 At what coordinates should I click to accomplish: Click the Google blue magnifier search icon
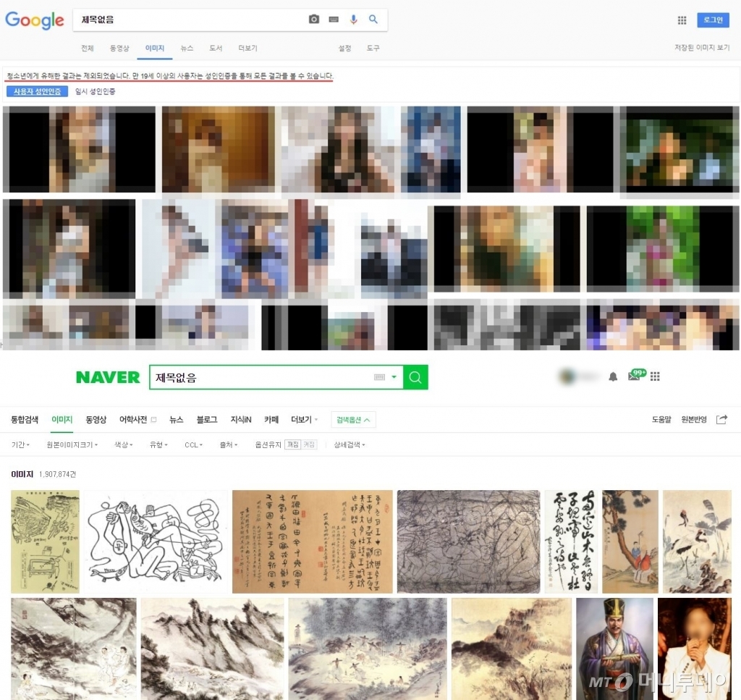point(373,20)
